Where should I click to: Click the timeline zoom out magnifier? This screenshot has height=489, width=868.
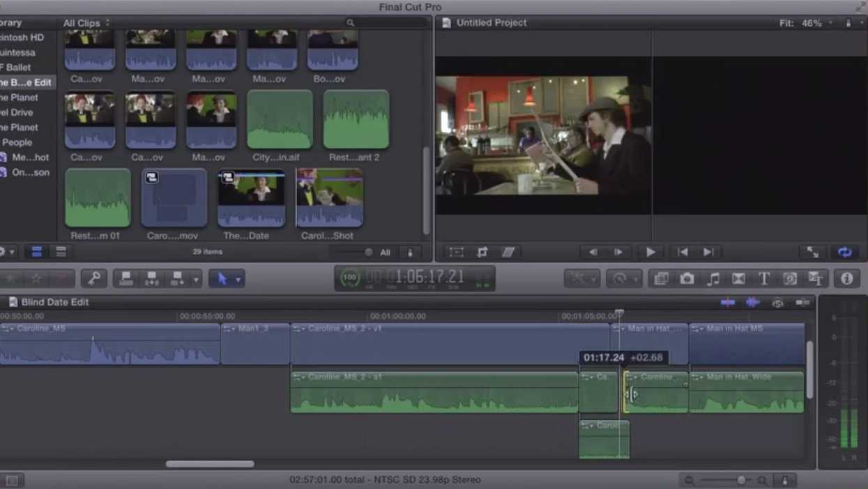690,480
